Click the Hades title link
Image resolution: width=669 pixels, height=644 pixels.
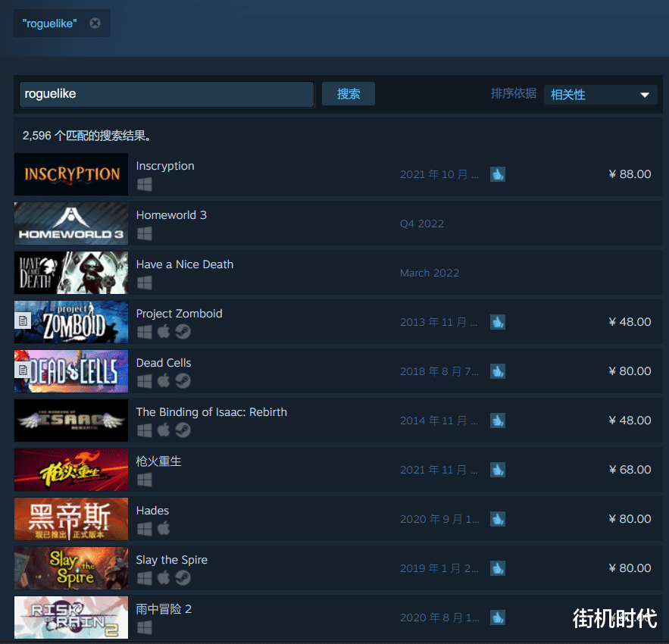coord(152,511)
